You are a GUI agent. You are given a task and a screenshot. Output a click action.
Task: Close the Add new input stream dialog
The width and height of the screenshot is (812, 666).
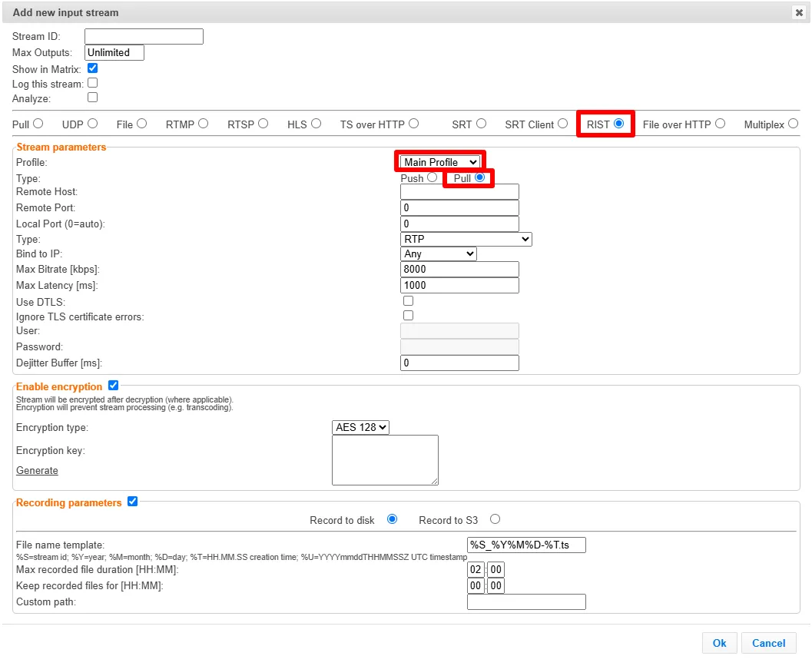(799, 12)
